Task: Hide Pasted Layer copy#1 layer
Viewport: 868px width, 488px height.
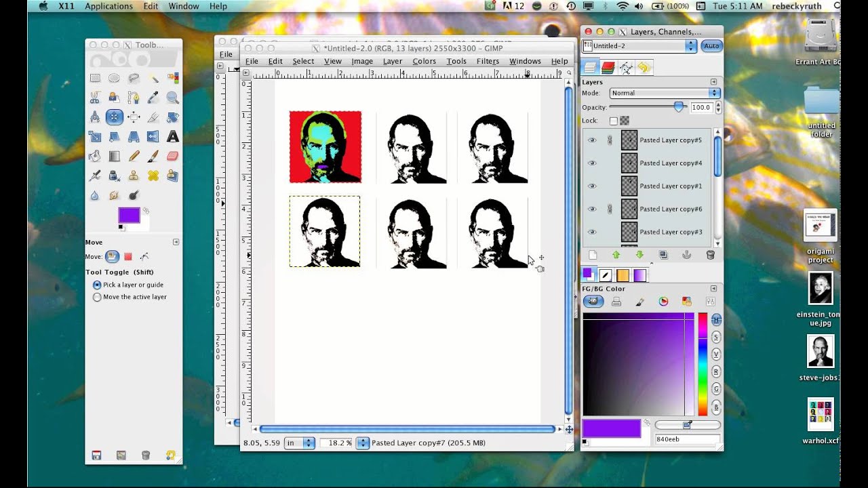Action: (592, 186)
